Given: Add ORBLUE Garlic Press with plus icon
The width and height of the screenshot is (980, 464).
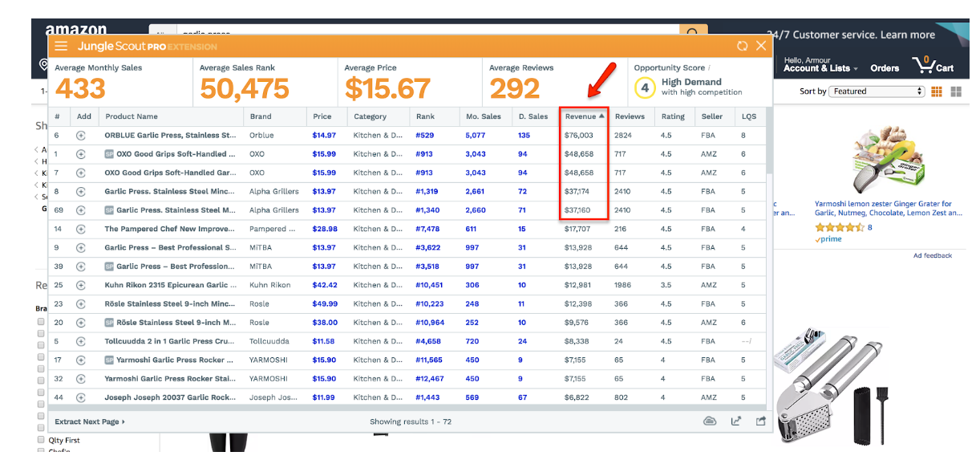Looking at the screenshot, I should [x=81, y=136].
